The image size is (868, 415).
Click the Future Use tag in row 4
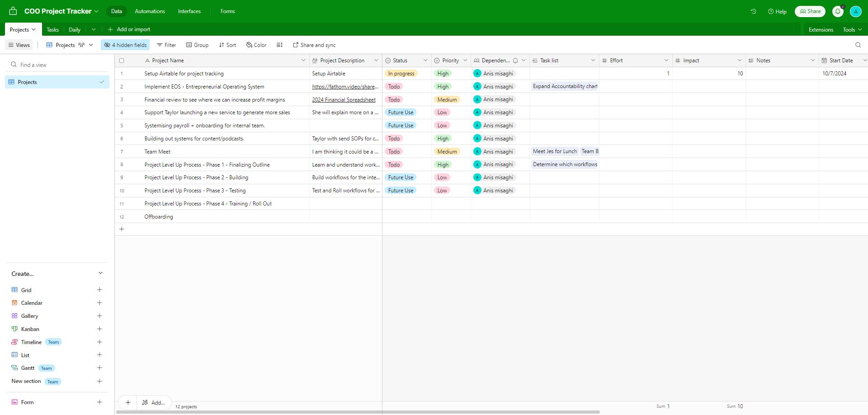401,112
